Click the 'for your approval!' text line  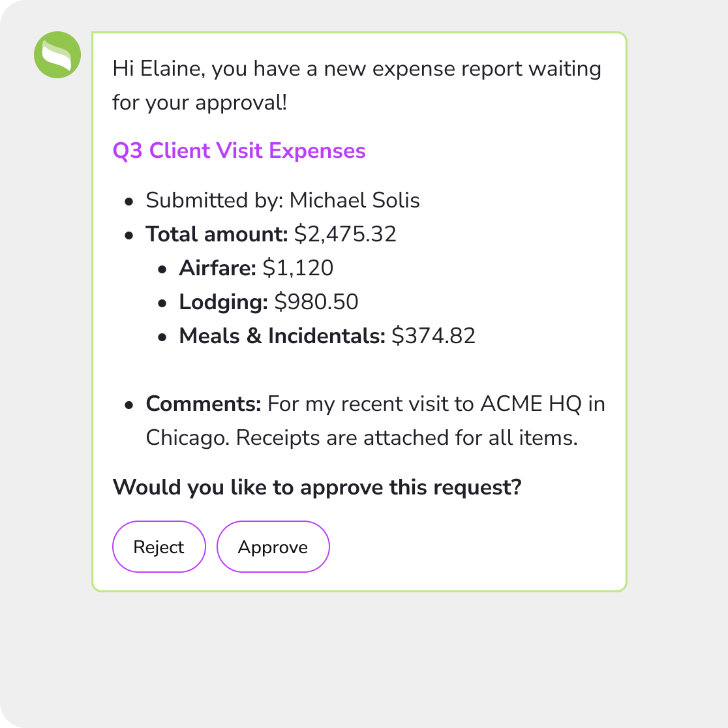(200, 102)
